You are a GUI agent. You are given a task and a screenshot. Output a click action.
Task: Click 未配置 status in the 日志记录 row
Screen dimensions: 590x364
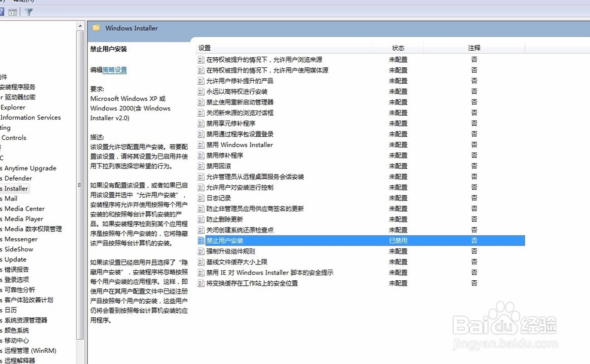click(x=398, y=198)
